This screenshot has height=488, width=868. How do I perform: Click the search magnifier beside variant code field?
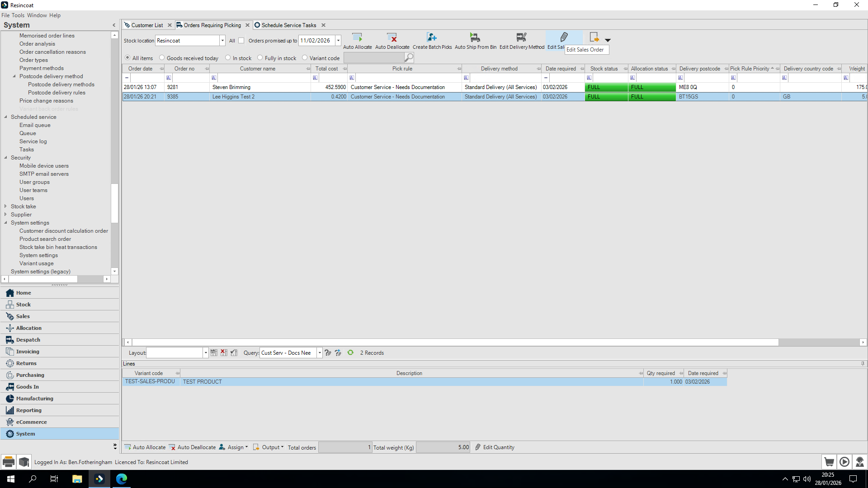pyautogui.click(x=409, y=57)
